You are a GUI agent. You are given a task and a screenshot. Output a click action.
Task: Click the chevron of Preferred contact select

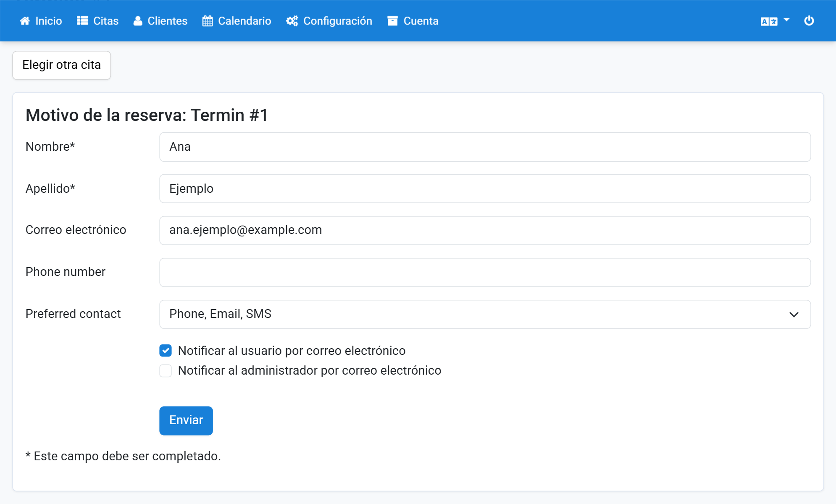pyautogui.click(x=794, y=315)
